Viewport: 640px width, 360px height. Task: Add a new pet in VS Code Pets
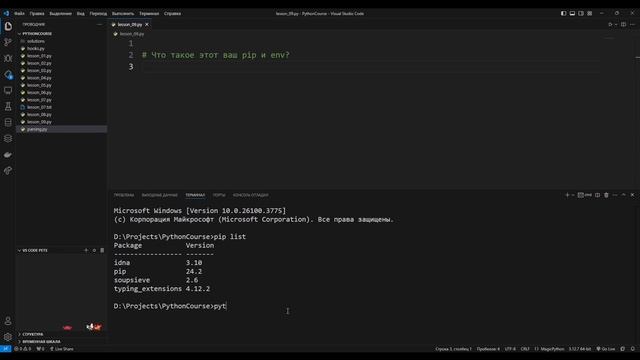click(86, 250)
